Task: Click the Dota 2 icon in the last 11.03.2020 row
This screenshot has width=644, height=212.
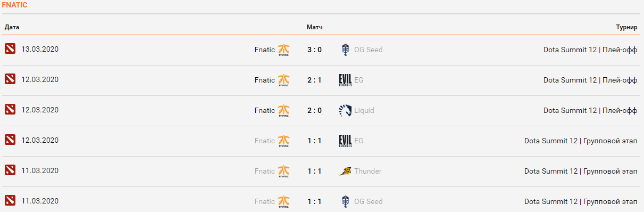Action: coord(10,201)
